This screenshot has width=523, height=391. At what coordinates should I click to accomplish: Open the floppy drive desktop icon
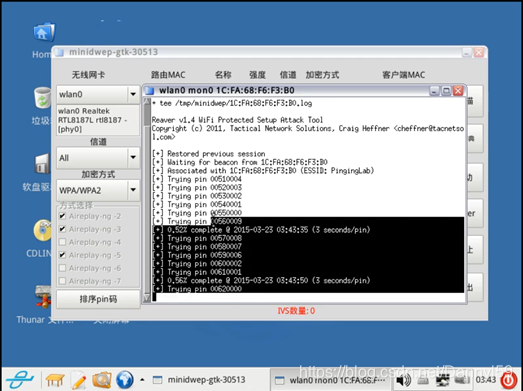pyautogui.click(x=43, y=163)
